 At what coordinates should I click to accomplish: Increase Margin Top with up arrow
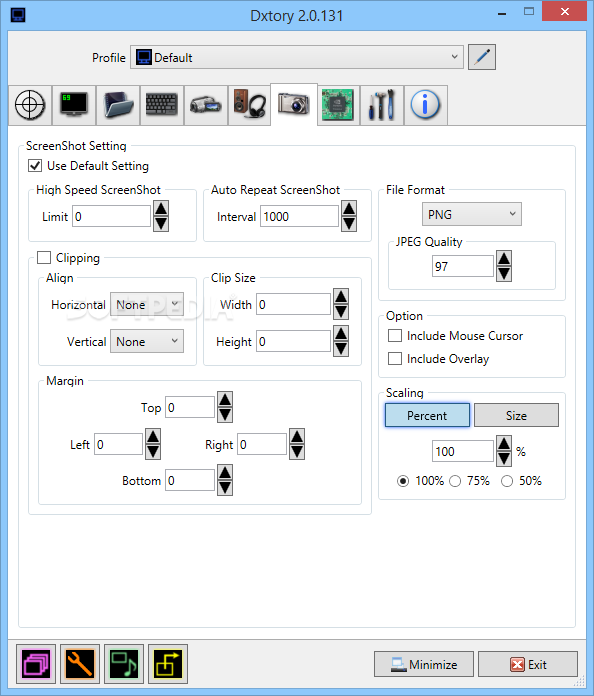(x=225, y=399)
